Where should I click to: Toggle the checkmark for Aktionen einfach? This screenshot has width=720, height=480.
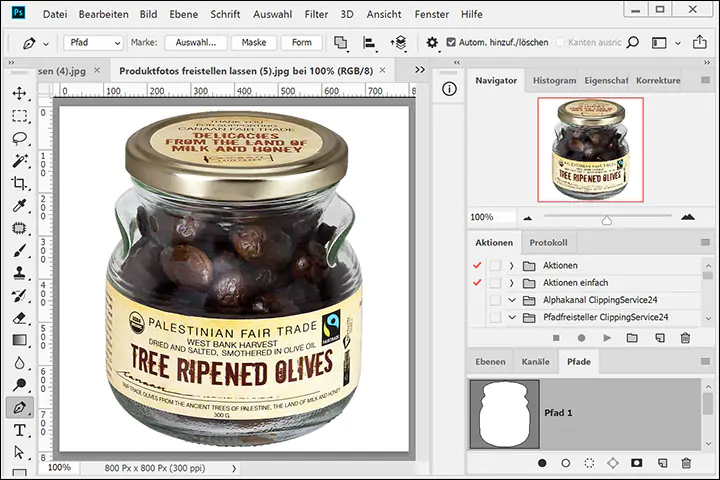pos(476,283)
